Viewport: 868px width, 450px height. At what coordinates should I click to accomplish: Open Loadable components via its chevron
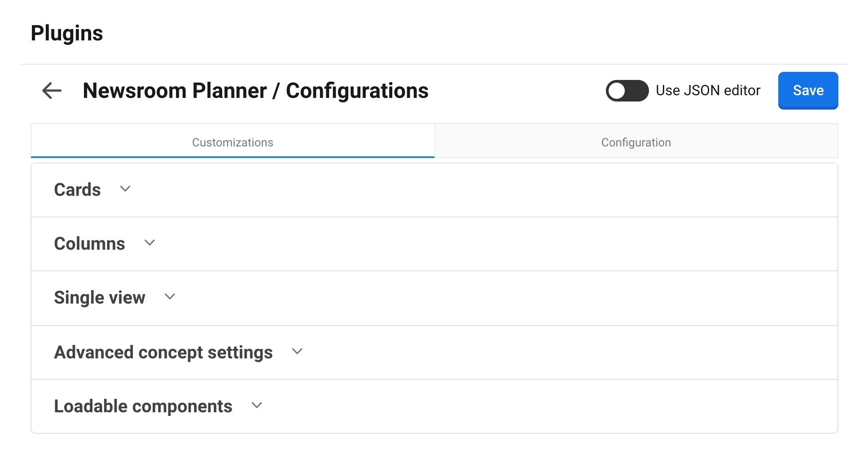pos(257,406)
